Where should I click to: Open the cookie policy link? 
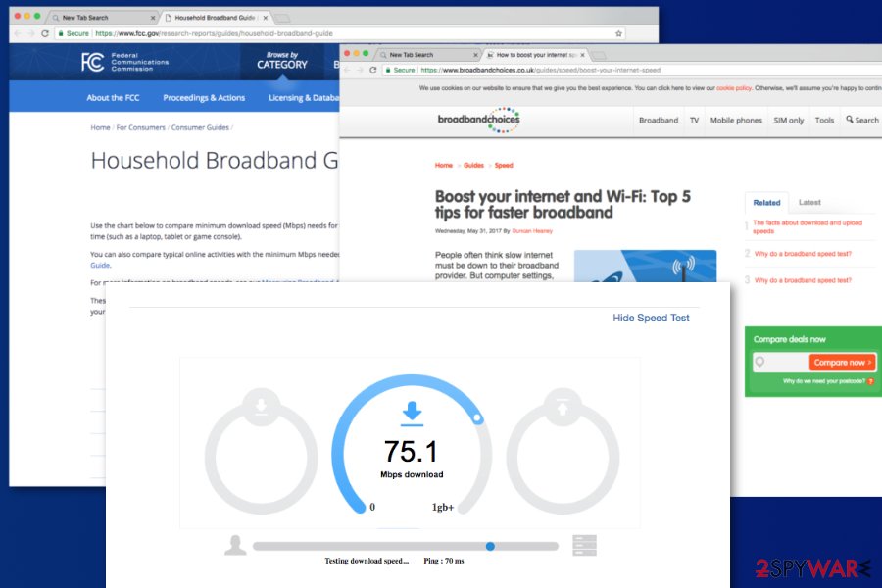point(734,88)
